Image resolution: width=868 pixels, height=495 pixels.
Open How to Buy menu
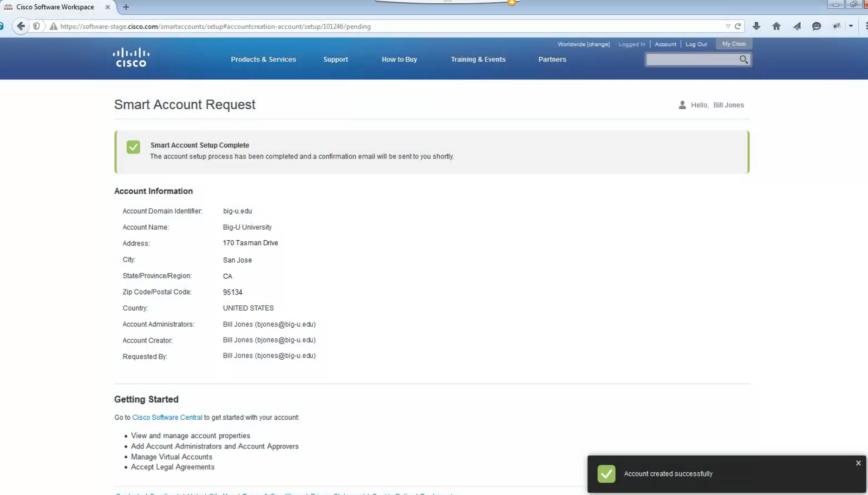pyautogui.click(x=399, y=59)
